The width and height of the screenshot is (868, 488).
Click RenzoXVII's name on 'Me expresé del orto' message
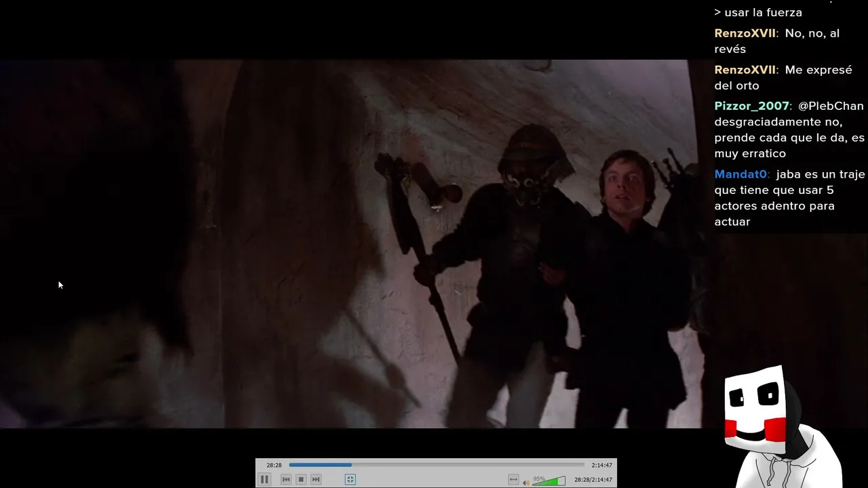click(745, 70)
